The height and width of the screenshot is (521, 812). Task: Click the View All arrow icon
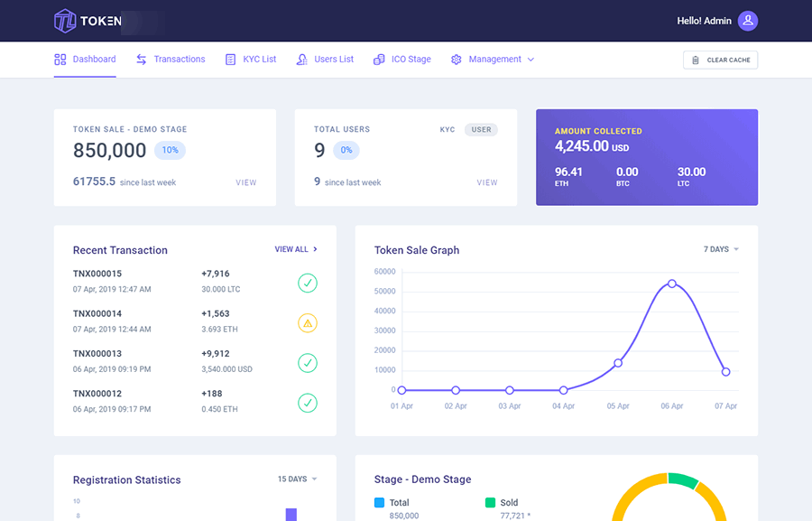pyautogui.click(x=316, y=249)
